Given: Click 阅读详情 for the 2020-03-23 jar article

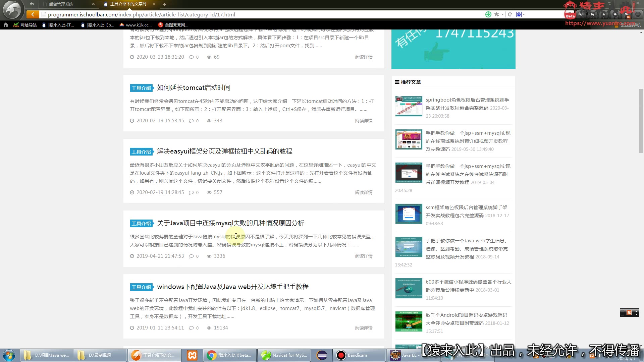Looking at the screenshot, I should (x=364, y=57).
